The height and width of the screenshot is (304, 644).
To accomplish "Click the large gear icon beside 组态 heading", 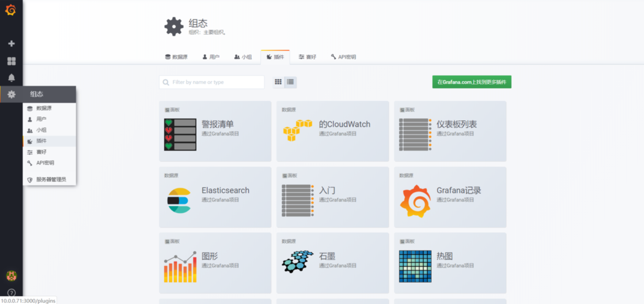I will (x=174, y=26).
